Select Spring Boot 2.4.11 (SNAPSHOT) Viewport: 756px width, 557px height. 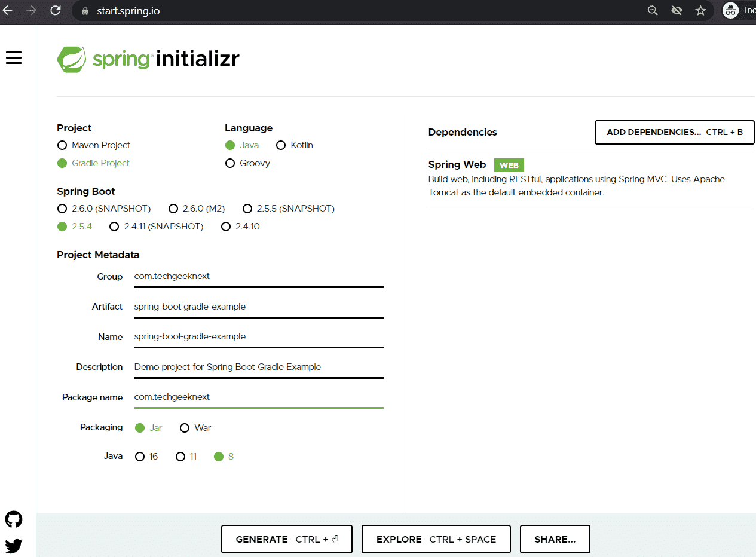point(157,227)
